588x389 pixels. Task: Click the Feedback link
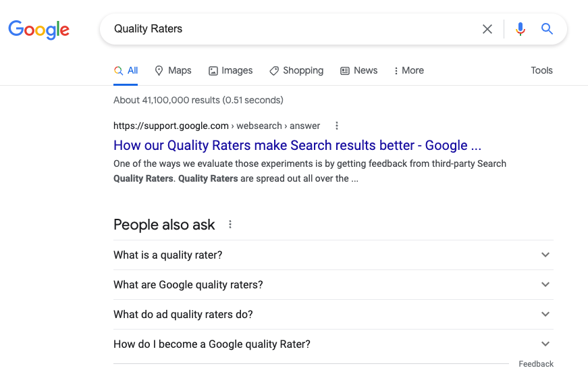[x=536, y=364]
